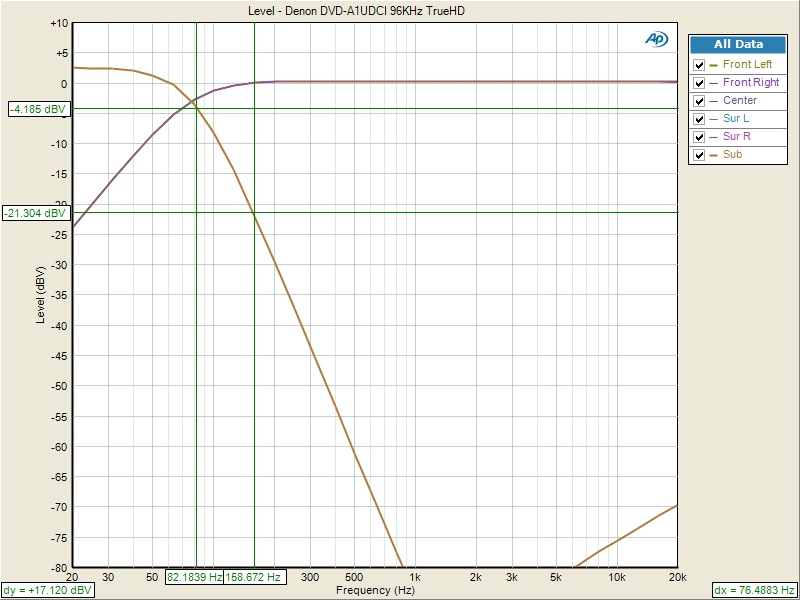Hide the Center channel trace
The image size is (800, 600).
(x=700, y=101)
